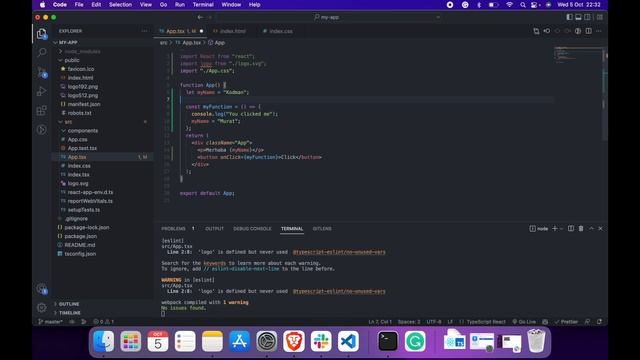Open favicon.ico in the explorer
640x360 pixels.
click(81, 69)
